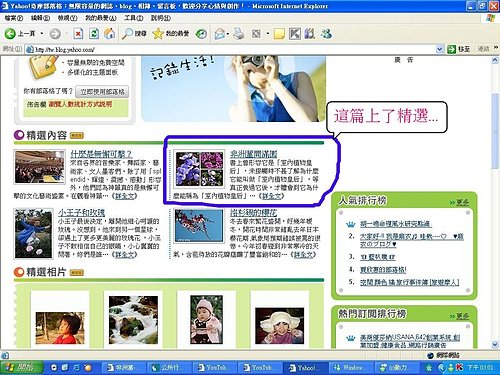The image size is (500, 375).
Task: Open the 編輯 (Edit) menu
Action: pos(40,18)
